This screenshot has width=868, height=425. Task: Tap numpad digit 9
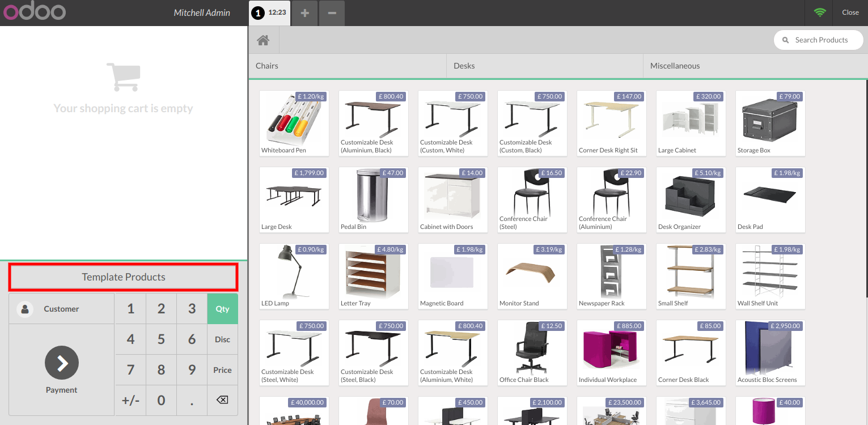coord(192,370)
